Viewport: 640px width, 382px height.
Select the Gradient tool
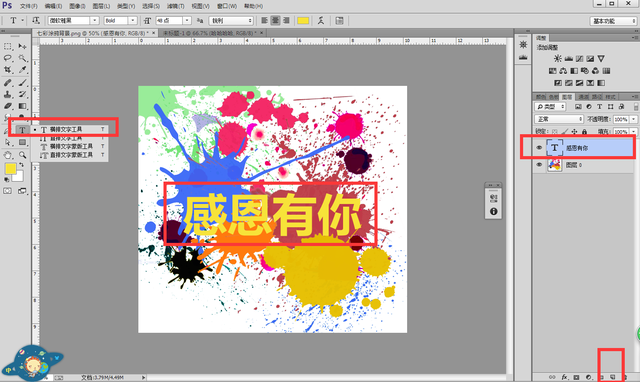coord(22,106)
